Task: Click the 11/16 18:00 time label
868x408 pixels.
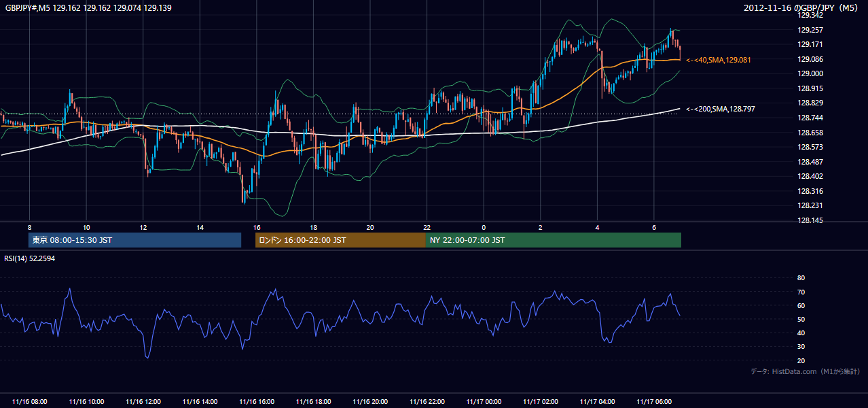Action: tap(313, 402)
